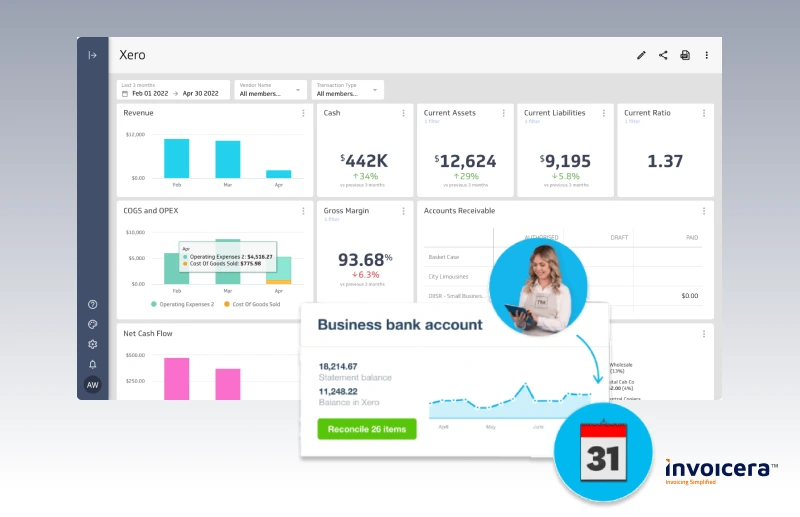Open Gross Margin card options menu
800x517 pixels.
[x=403, y=211]
